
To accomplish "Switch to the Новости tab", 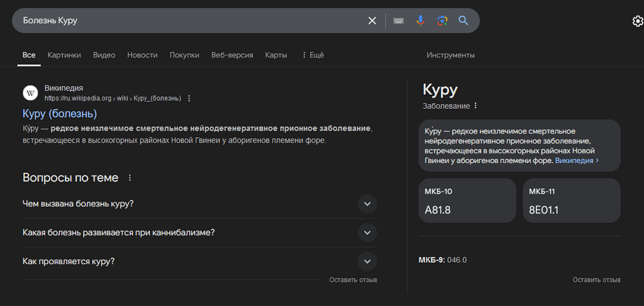I will click(142, 55).
